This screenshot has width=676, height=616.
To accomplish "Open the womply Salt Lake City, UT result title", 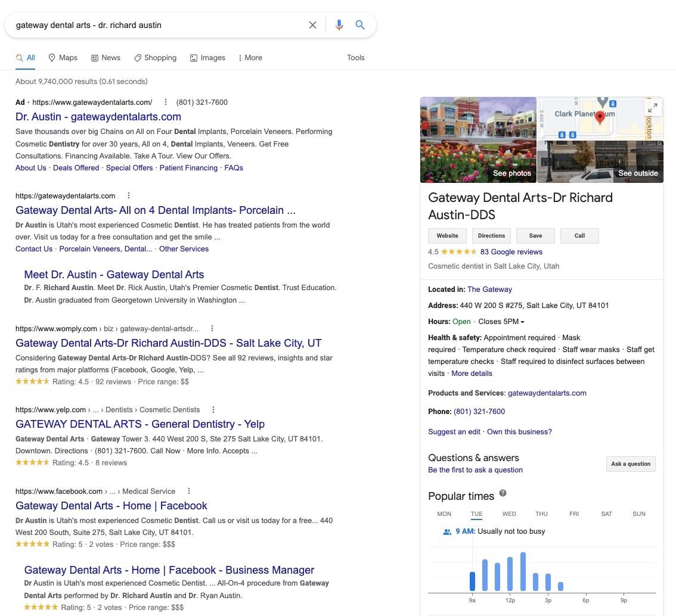I will coord(169,343).
